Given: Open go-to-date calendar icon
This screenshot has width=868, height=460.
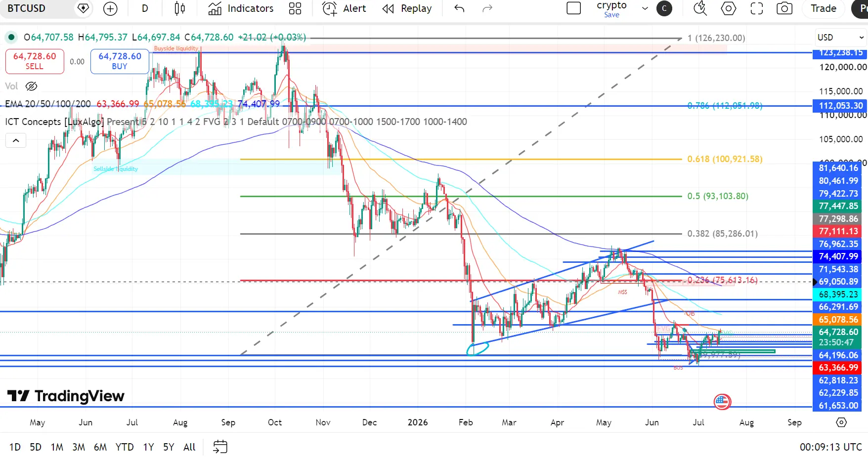Looking at the screenshot, I should click(220, 447).
